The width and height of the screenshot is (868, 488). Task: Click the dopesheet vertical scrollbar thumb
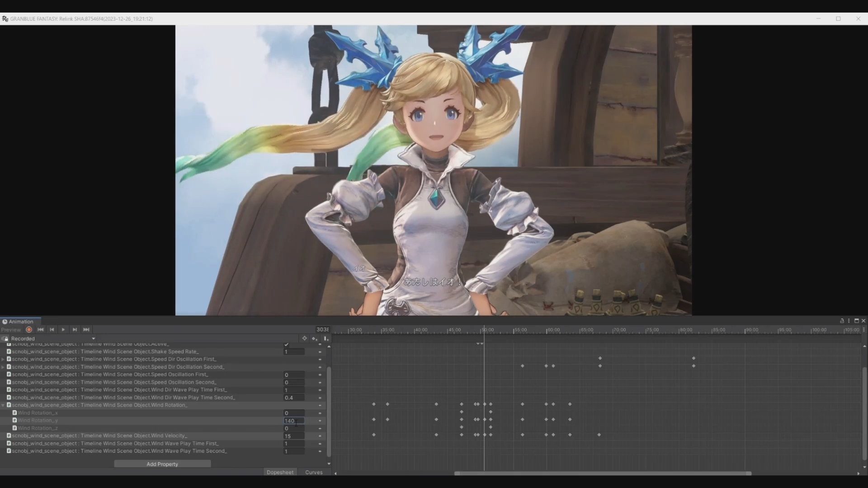click(x=864, y=413)
